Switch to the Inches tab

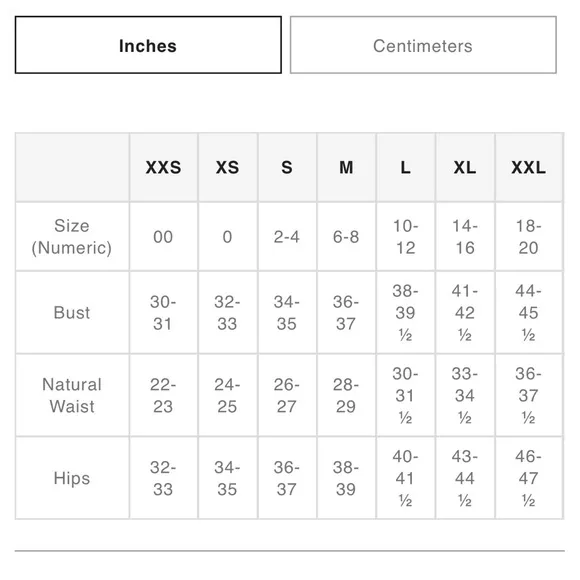pos(148,45)
